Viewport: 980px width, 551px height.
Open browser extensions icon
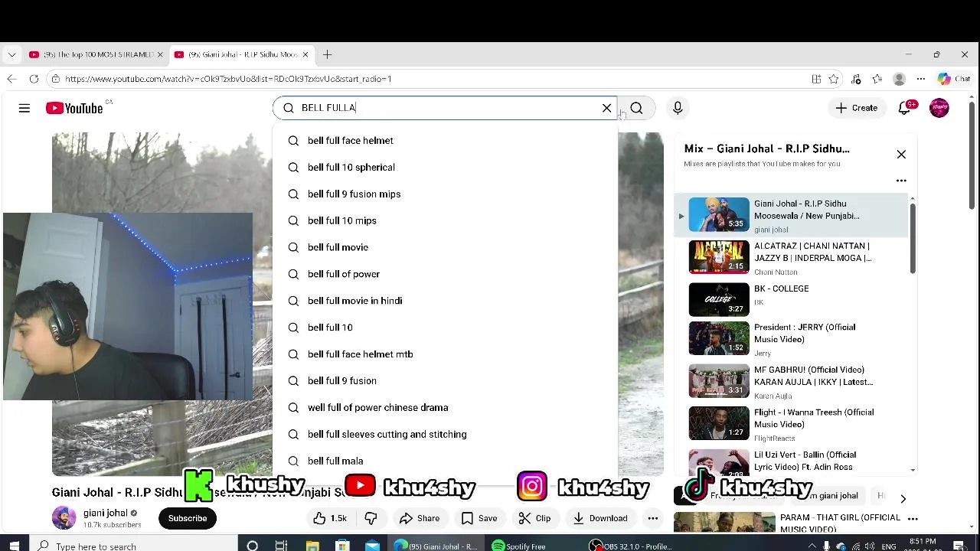pyautogui.click(x=856, y=79)
